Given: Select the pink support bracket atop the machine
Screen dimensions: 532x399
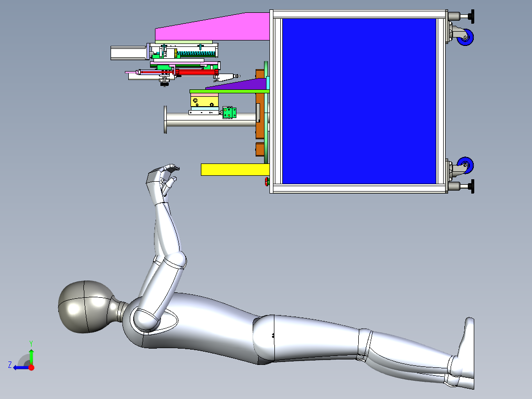Looking at the screenshot, I should coord(217,28).
